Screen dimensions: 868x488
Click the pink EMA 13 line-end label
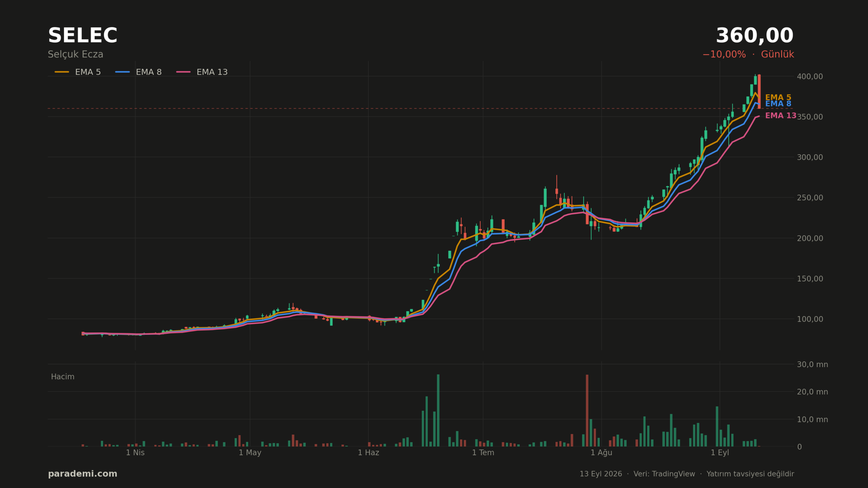pyautogui.click(x=781, y=116)
